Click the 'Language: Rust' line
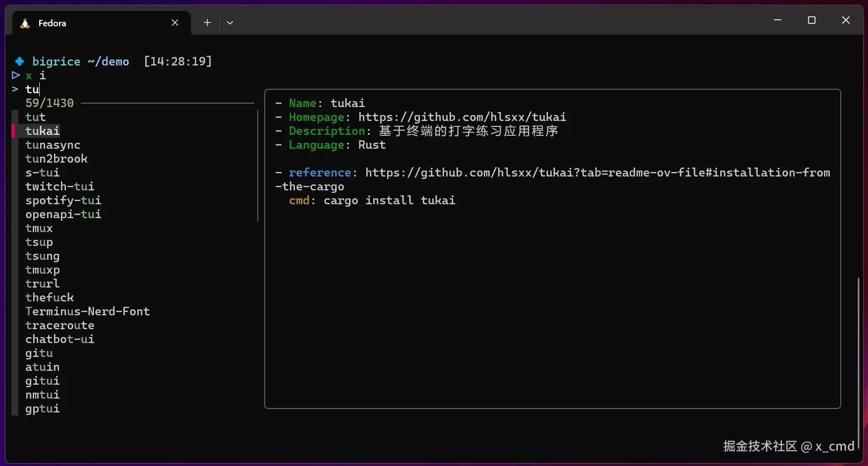The width and height of the screenshot is (868, 466). click(331, 145)
